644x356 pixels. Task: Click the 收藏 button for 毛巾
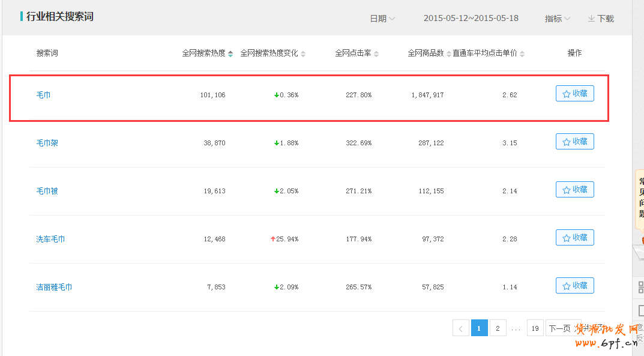pos(574,94)
